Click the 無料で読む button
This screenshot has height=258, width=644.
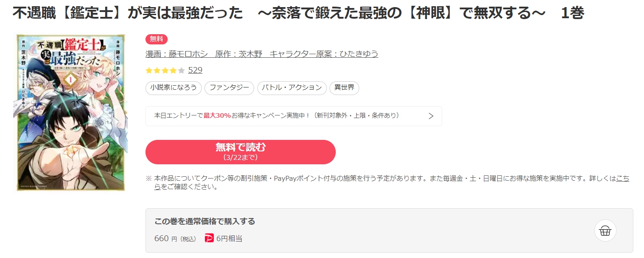(240, 152)
